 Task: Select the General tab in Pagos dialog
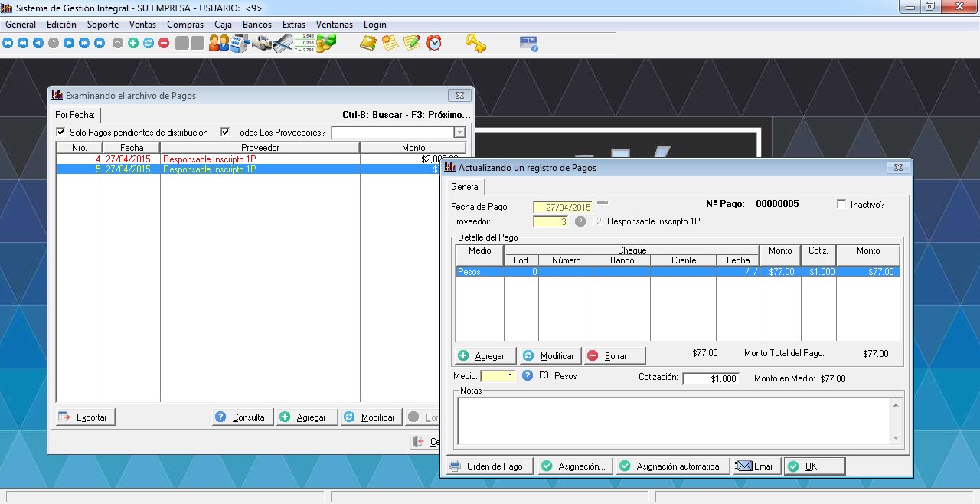(x=465, y=187)
